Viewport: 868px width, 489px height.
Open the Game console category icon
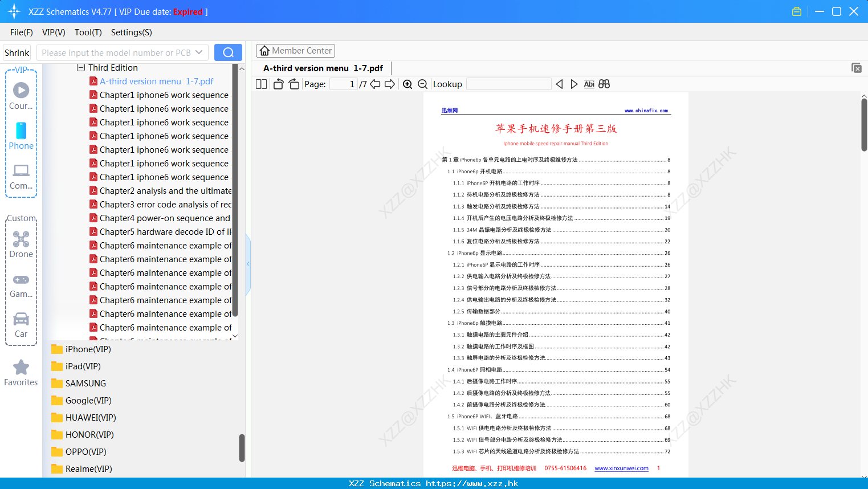click(x=21, y=285)
